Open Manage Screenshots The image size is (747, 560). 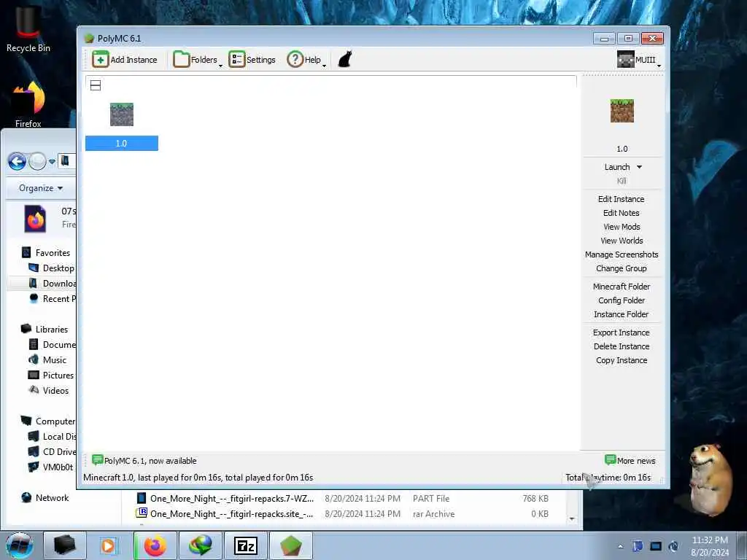622,254
